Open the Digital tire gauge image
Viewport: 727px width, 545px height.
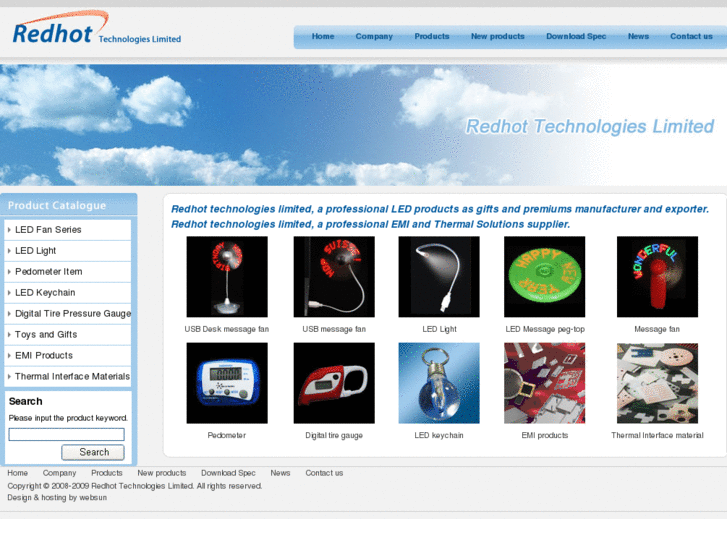(x=334, y=383)
